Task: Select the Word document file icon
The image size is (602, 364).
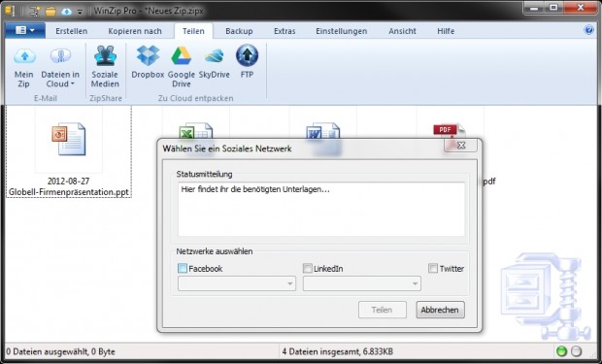Action: tap(323, 131)
